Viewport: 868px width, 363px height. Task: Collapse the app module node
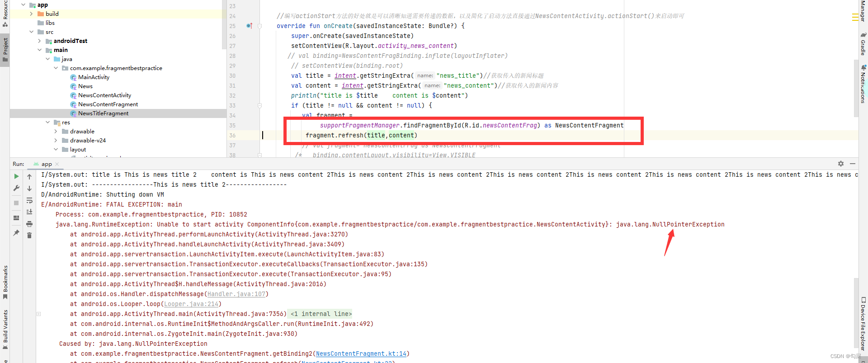click(x=23, y=5)
